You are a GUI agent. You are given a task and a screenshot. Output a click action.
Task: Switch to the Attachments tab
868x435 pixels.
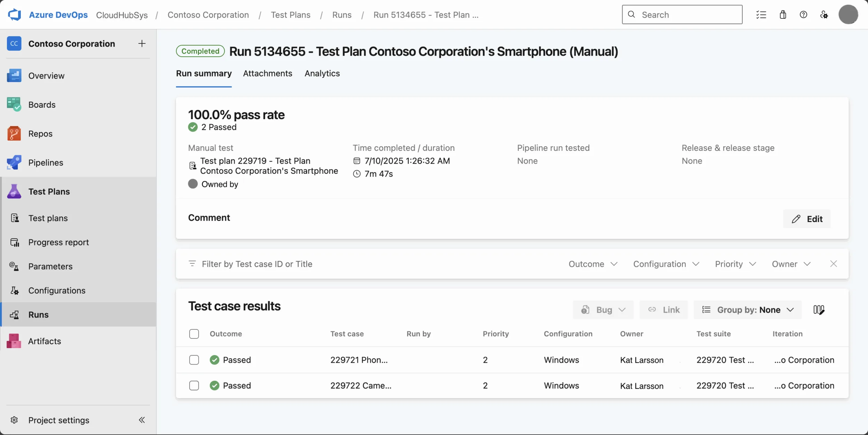(268, 73)
